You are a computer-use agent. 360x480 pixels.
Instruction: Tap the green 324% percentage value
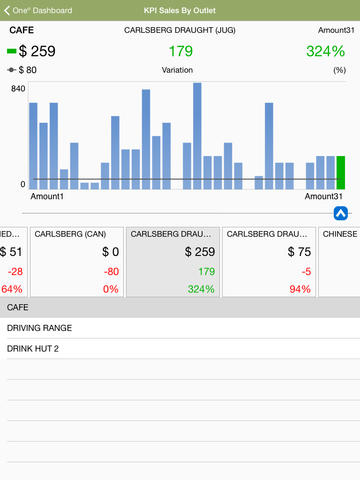[x=326, y=51]
